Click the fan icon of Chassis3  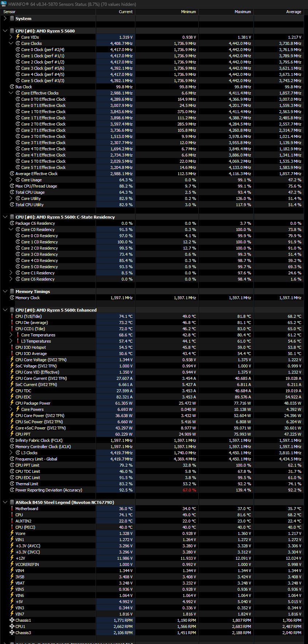pos(12,632)
